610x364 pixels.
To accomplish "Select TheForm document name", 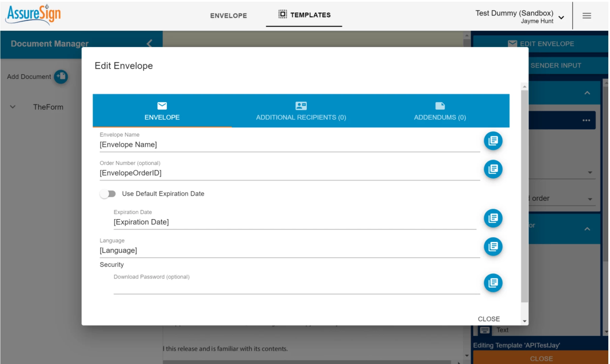I will [x=48, y=107].
